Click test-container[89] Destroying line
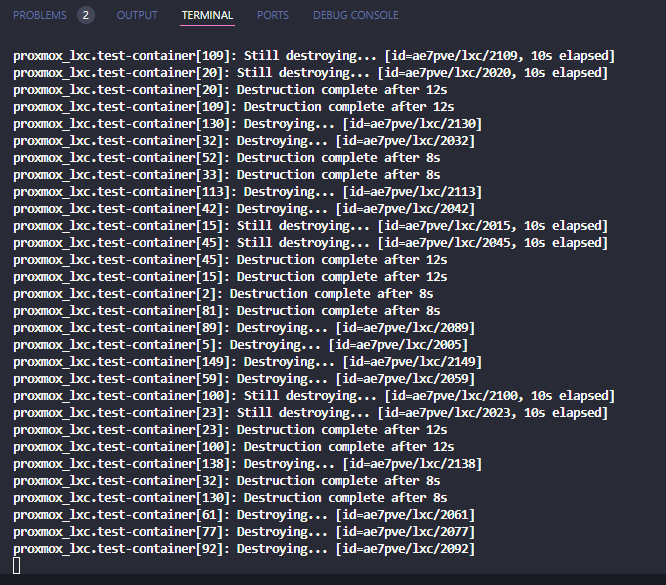The height and width of the screenshot is (585, 666). (x=244, y=328)
